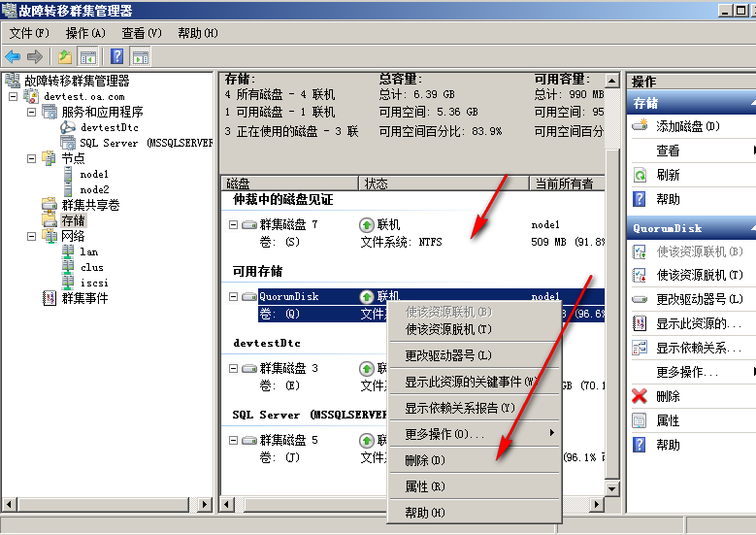
Task: Click the Up one level folder icon
Action: point(65,57)
